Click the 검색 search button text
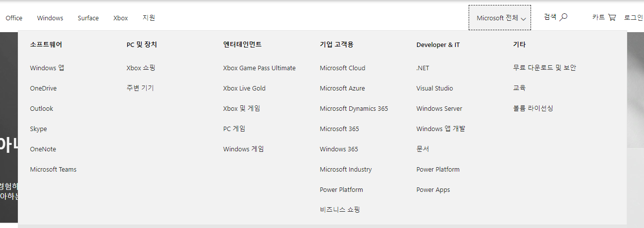 [x=550, y=17]
